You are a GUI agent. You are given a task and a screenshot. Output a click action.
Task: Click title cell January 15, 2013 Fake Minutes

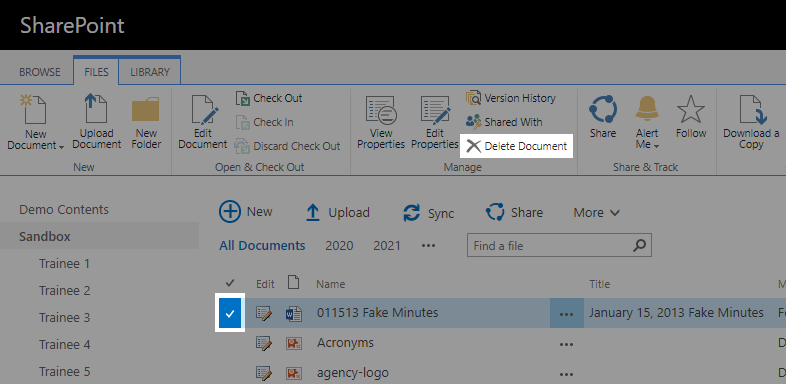point(676,313)
